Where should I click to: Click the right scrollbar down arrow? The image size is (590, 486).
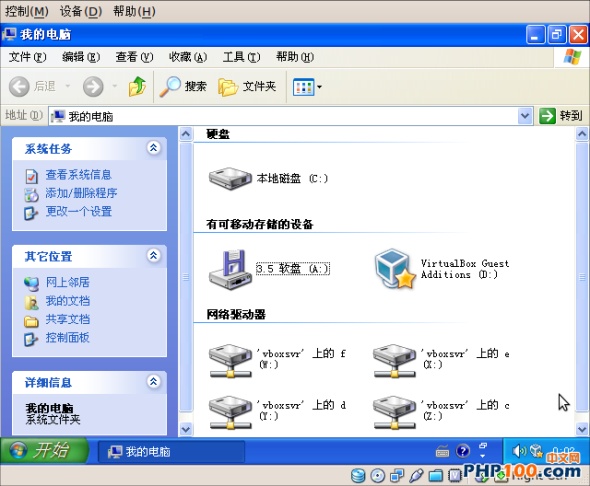(x=582, y=429)
